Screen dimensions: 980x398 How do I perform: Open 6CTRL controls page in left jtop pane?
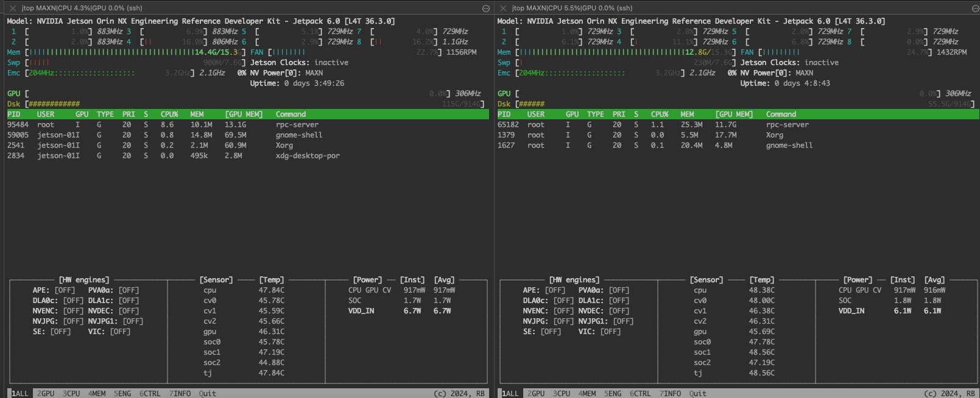[x=150, y=393]
